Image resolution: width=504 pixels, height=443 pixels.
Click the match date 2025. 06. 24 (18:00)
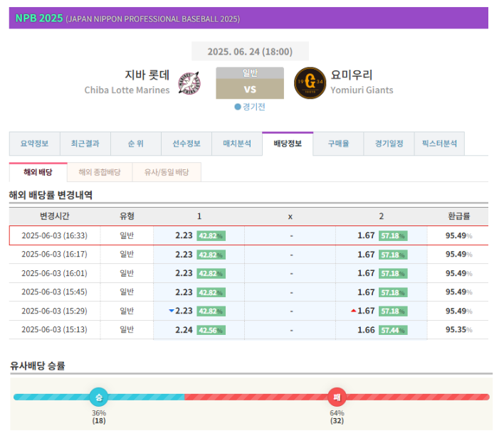250,51
